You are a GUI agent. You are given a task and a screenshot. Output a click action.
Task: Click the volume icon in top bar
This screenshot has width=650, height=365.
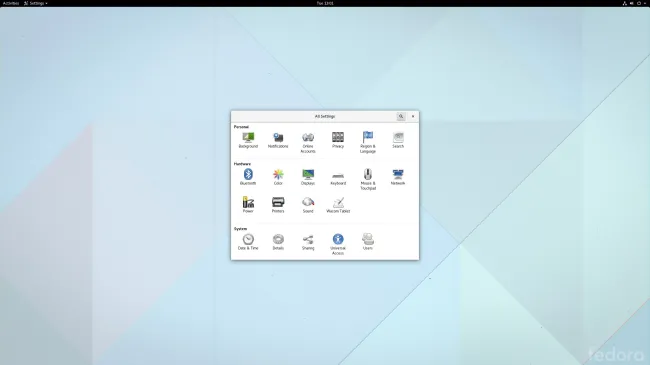coord(632,3)
